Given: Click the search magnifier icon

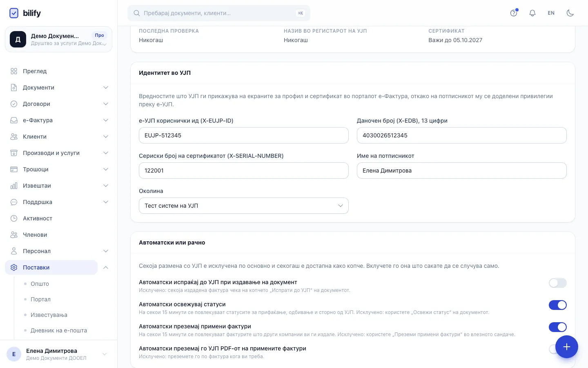Looking at the screenshot, I should point(137,13).
